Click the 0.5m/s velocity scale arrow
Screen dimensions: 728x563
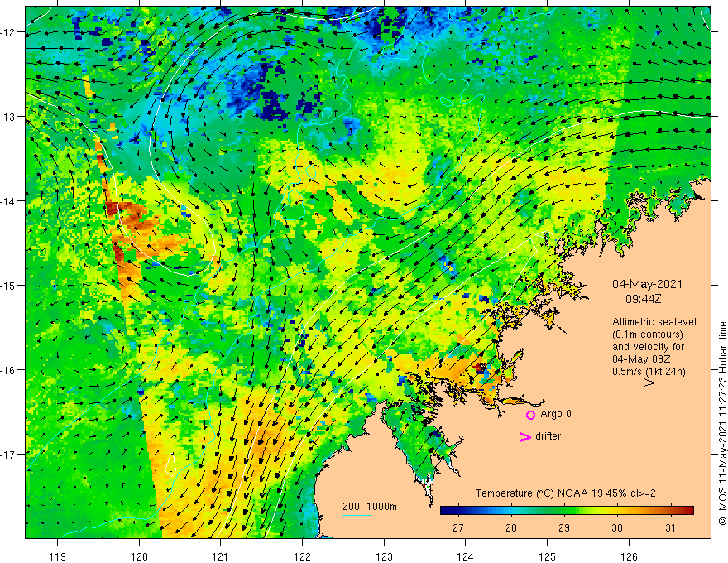coord(638,383)
